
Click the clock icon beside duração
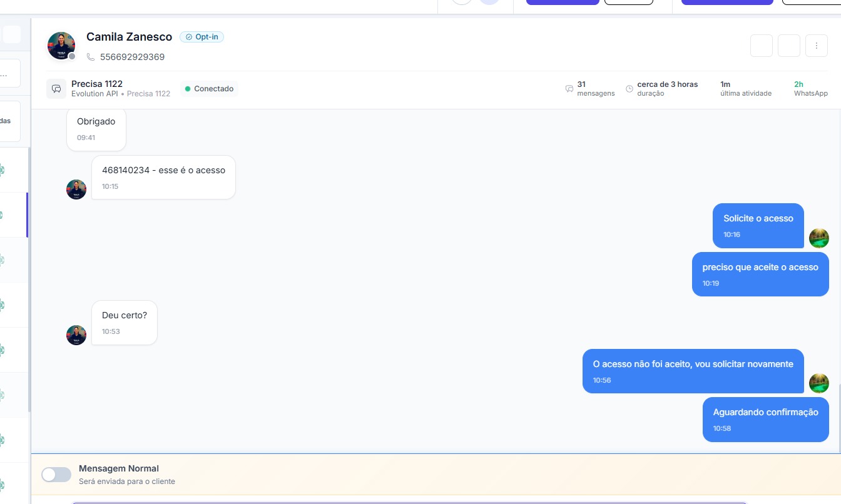[x=629, y=89]
